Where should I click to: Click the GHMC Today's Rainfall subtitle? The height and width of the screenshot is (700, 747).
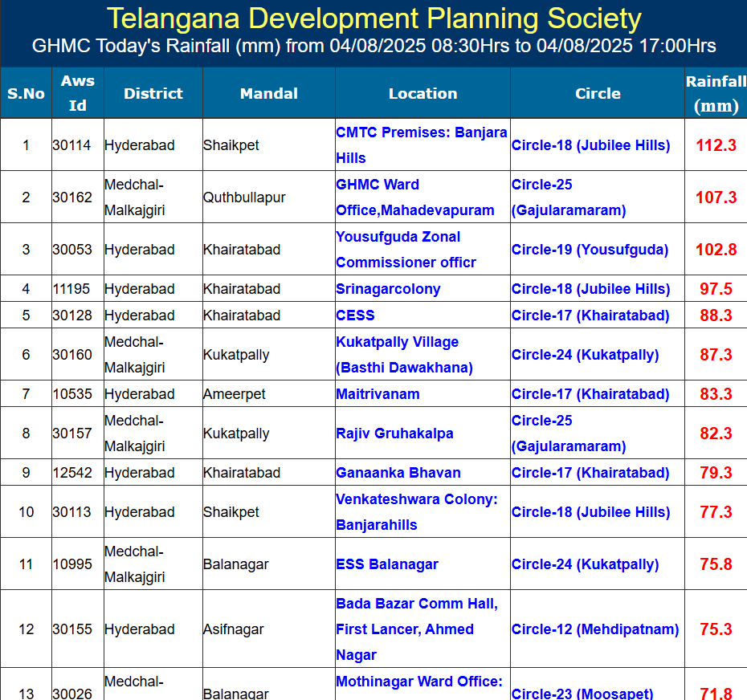(374, 46)
